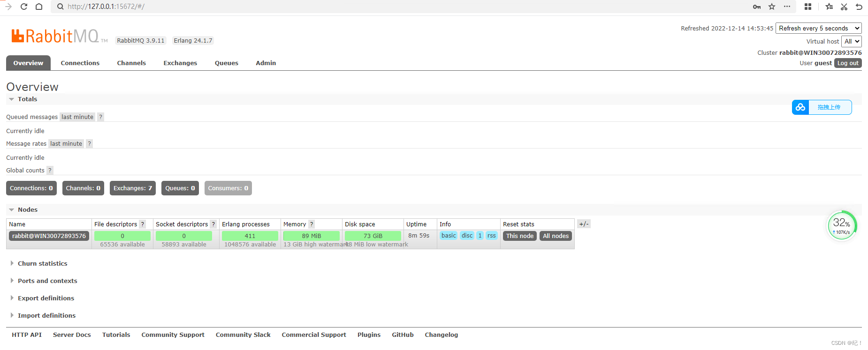Open the browser apps grid icon

click(808, 7)
